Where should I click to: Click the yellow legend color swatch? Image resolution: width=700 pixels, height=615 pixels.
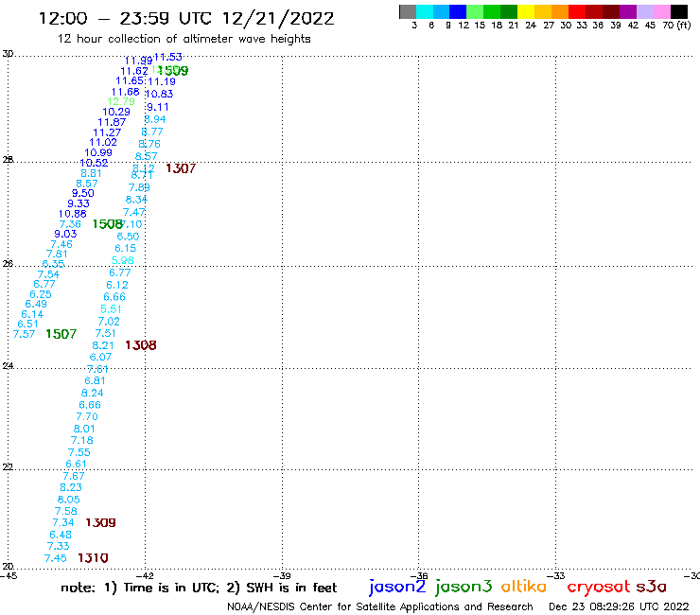point(526,11)
